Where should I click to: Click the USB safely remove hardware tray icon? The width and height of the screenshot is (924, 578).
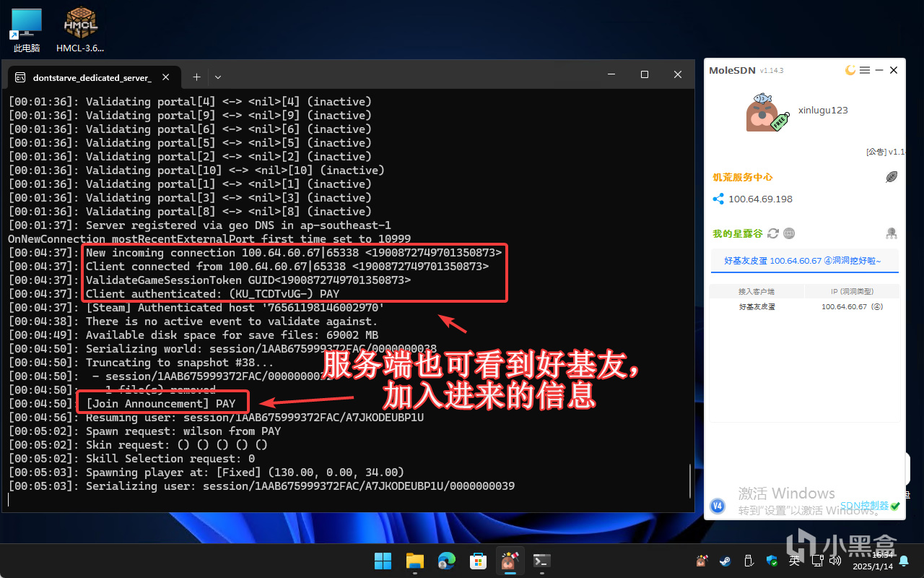click(749, 561)
